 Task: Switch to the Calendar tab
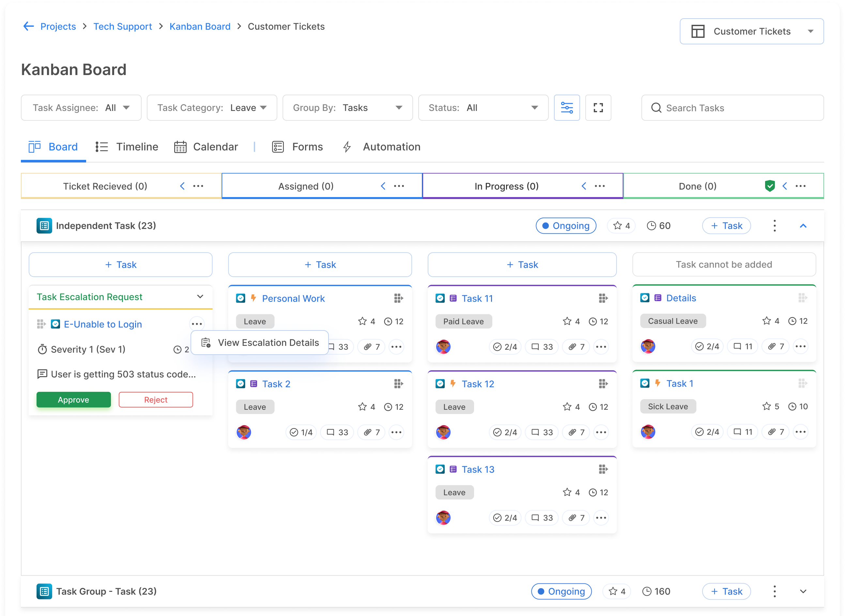[206, 147]
